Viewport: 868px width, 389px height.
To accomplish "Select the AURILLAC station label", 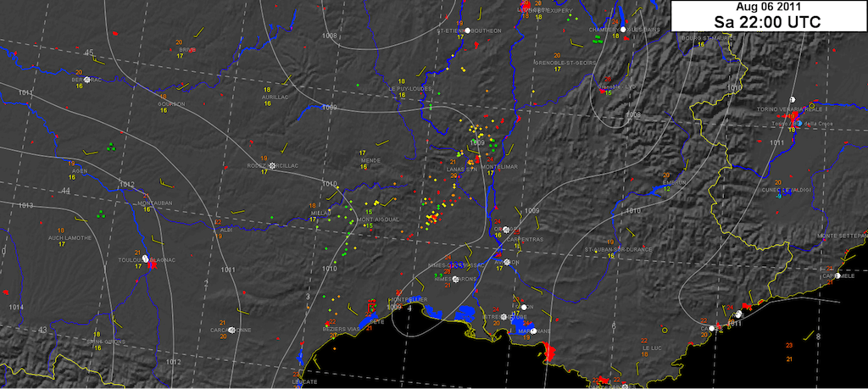I will coord(275,97).
